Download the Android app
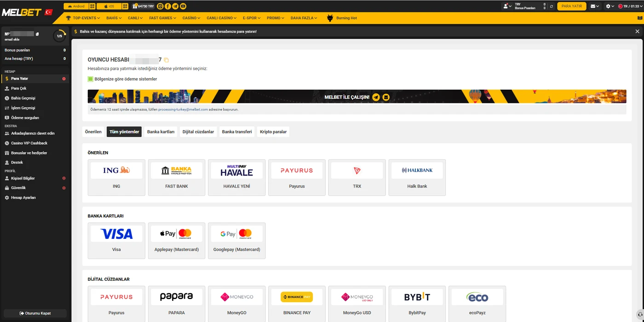The width and height of the screenshot is (644, 322). 76,6
